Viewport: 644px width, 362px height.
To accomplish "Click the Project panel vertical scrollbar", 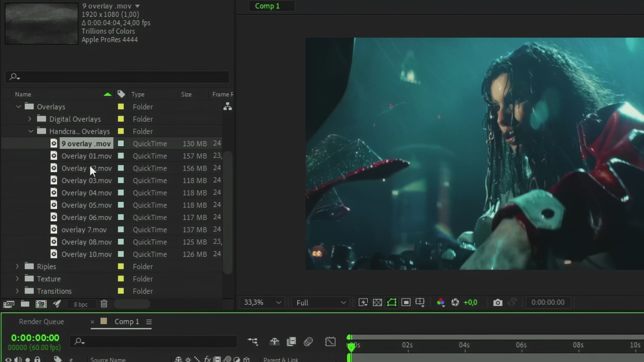I will click(x=228, y=213).
